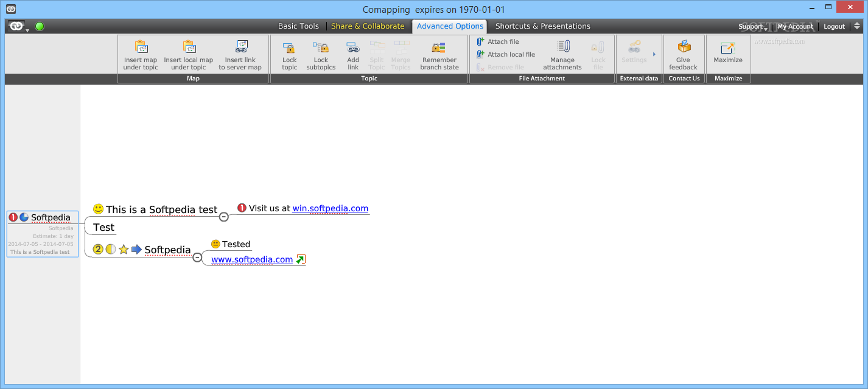Click the priority 2 icon on Softpedia subtopic
Screen dimensions: 868x389
click(98, 249)
